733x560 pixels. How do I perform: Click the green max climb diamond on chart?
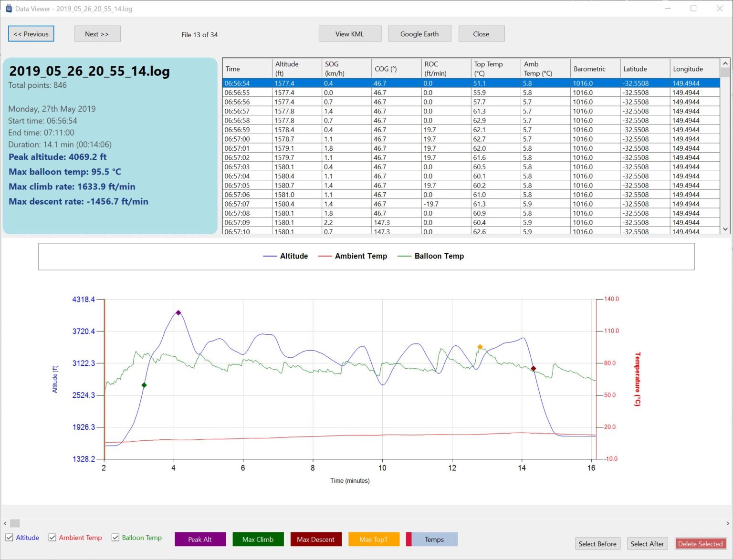[144, 385]
